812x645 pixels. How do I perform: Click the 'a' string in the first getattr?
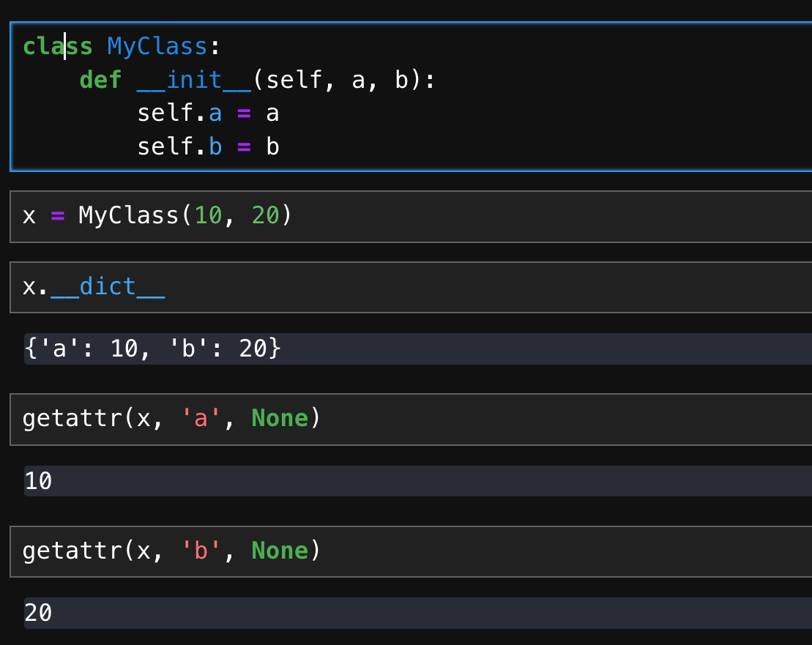tap(198, 420)
